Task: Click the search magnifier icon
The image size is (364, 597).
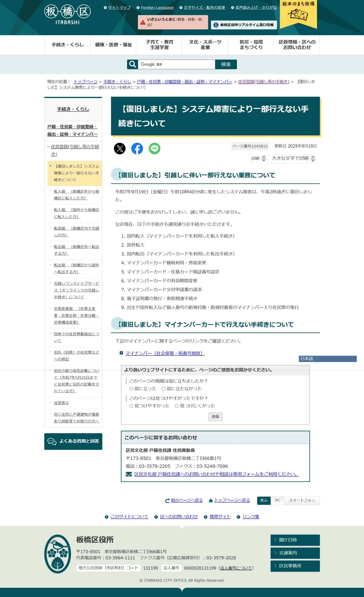Action: [x=133, y=64]
